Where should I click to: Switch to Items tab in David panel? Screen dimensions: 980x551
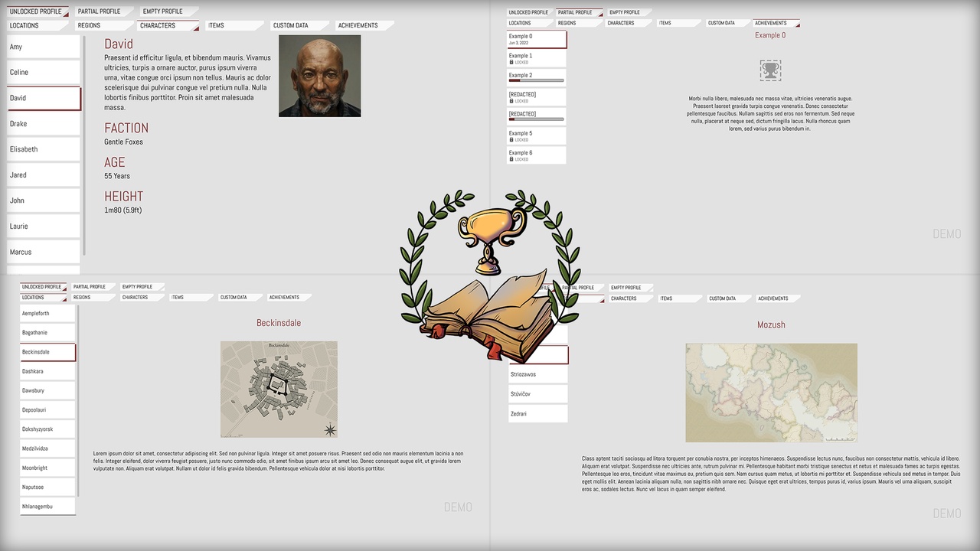[235, 25]
